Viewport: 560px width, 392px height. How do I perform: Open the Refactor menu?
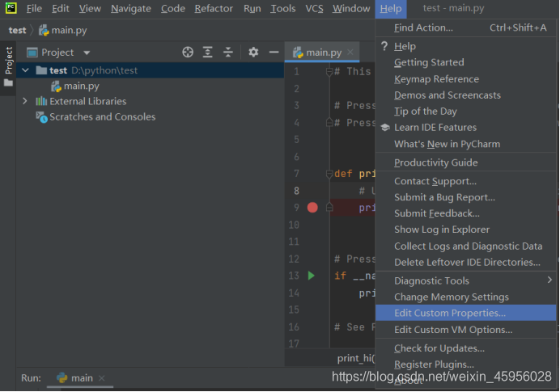(x=214, y=9)
